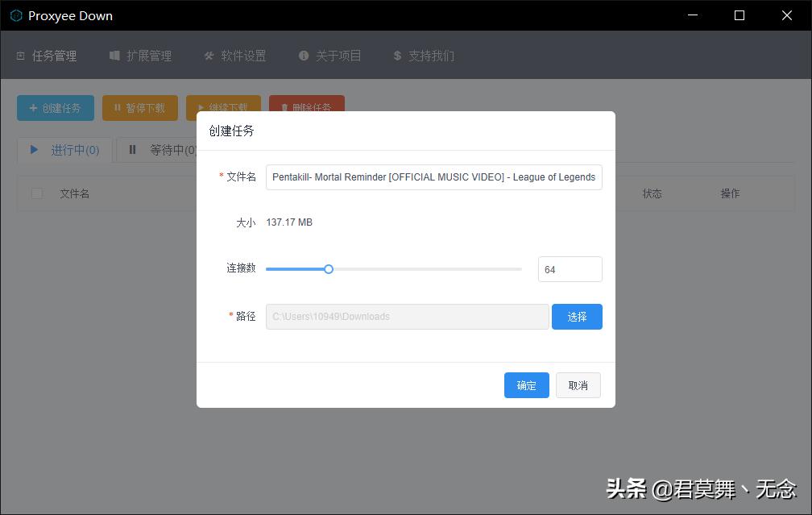This screenshot has height=515, width=812.
Task: Click the 连接数 slider handle
Action: click(328, 268)
